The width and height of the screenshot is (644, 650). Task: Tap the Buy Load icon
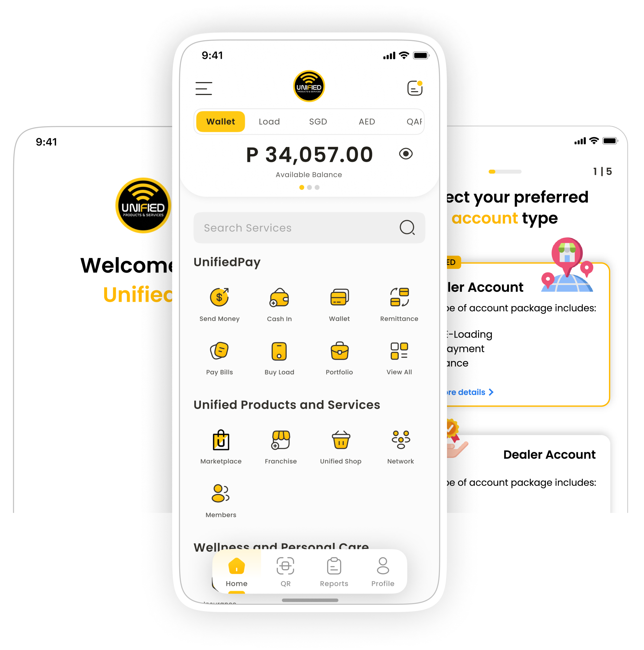point(279,351)
